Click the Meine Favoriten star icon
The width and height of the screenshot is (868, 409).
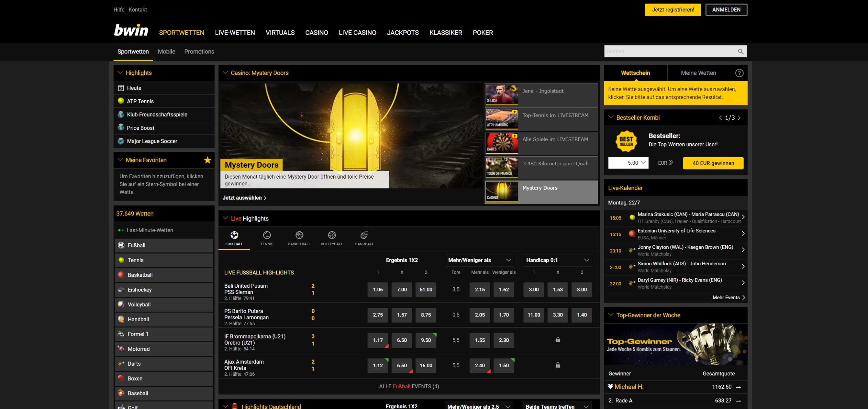tap(208, 160)
